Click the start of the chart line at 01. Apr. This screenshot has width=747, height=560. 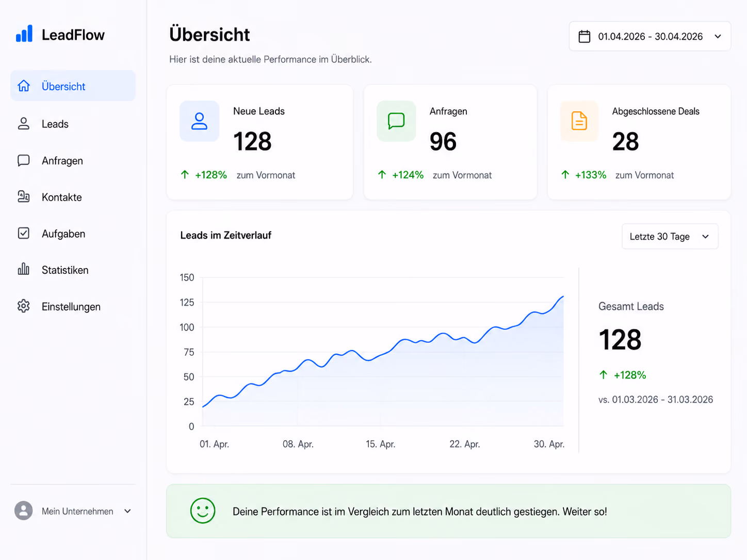[x=203, y=407]
